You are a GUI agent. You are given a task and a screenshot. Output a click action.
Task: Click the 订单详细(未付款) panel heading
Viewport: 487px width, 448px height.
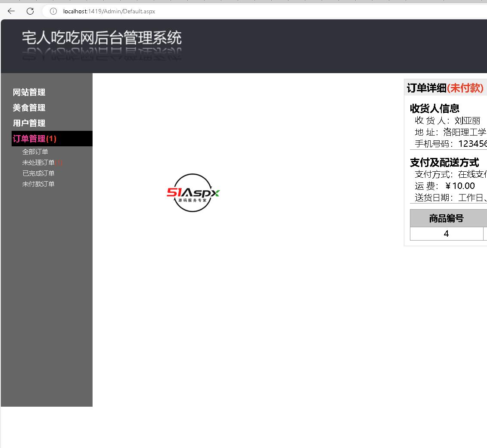click(x=445, y=88)
